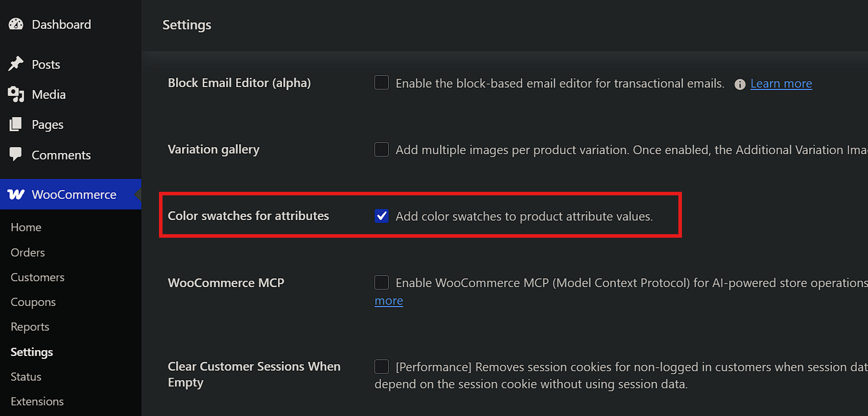Open the Coupons submenu page
Image resolution: width=868 pixels, height=416 pixels.
click(33, 302)
